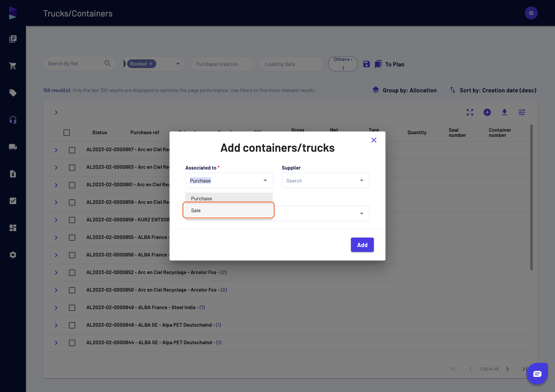Image resolution: width=555 pixels, height=392 pixels.
Task: Open Sort by: Creation date (desc)
Action: click(493, 90)
